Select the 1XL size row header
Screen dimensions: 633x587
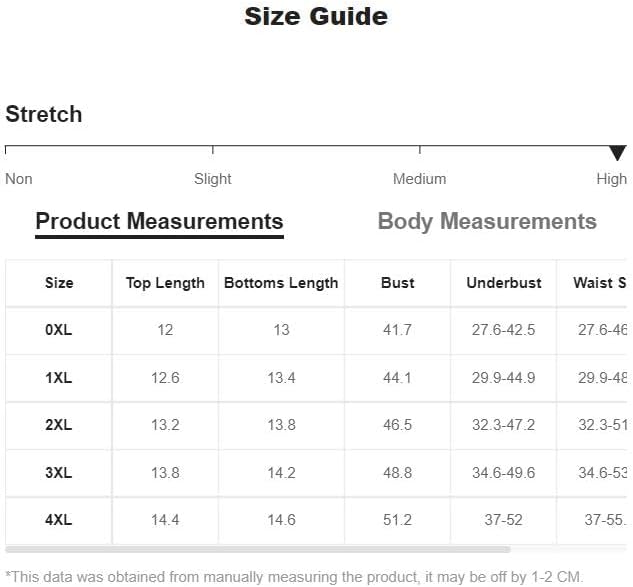point(59,378)
